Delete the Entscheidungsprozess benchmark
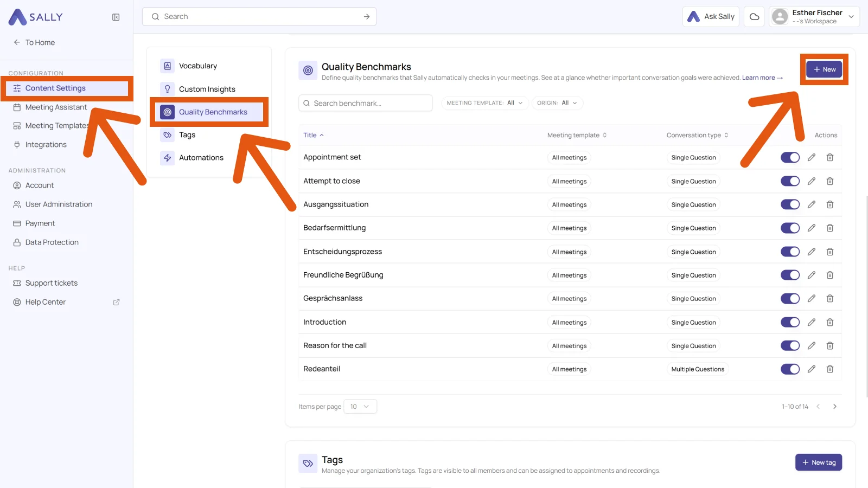The image size is (868, 488). click(x=830, y=252)
